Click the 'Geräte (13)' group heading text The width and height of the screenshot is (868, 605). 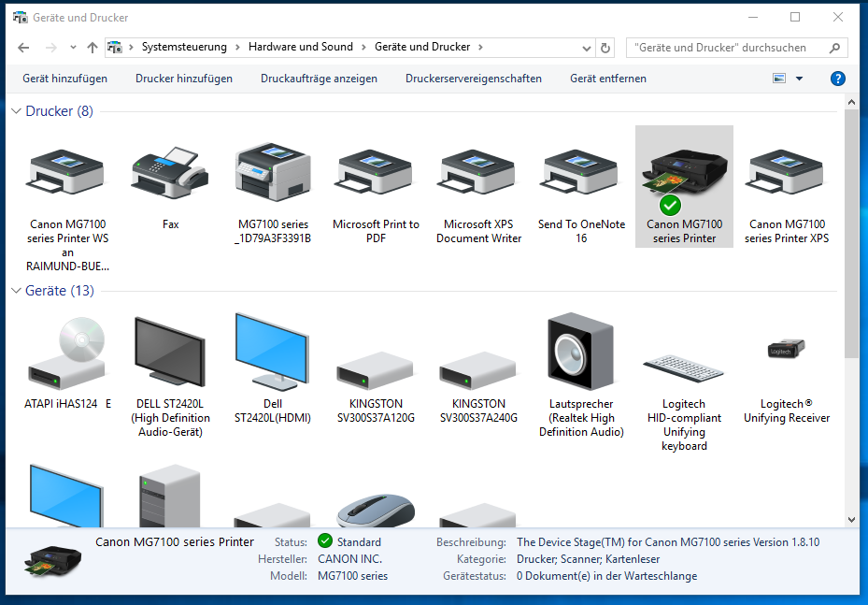60,290
